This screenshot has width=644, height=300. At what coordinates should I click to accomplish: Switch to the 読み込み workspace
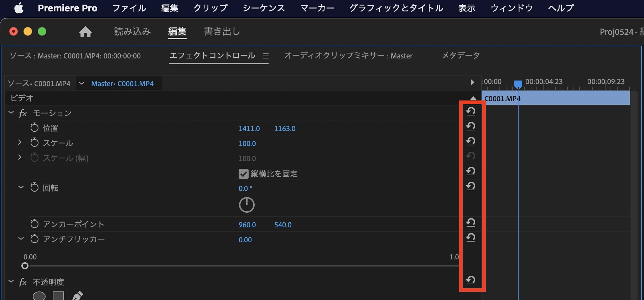coord(133,32)
